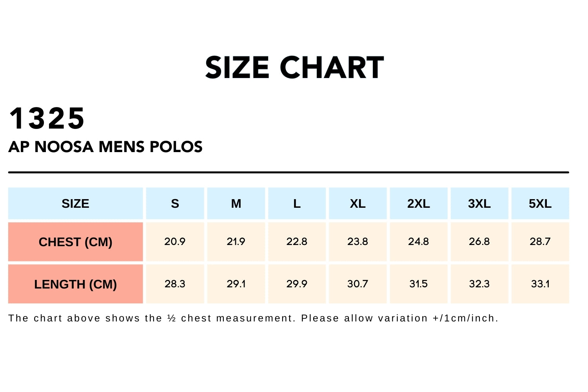Select the M size column header
The height and width of the screenshot is (392, 588).
pyautogui.click(x=236, y=203)
